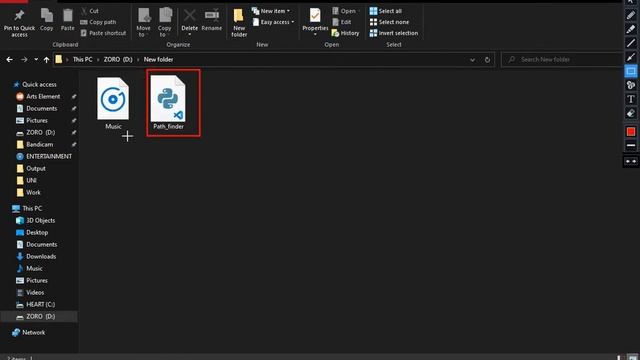Open the Output folder in sidebar
This screenshot has width=640, height=360.
tap(36, 169)
